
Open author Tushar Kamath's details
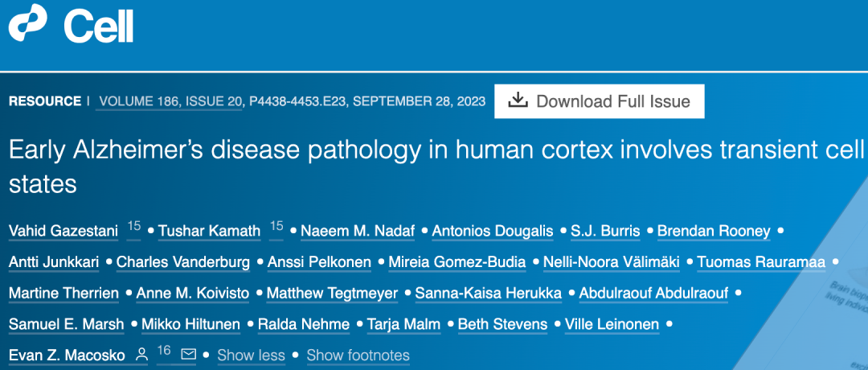coord(209,232)
